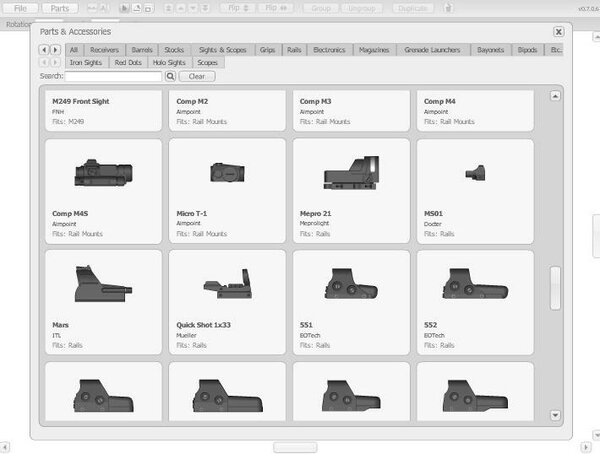Switch to the Receivers tab
This screenshot has width=600, height=454.
pos(104,49)
